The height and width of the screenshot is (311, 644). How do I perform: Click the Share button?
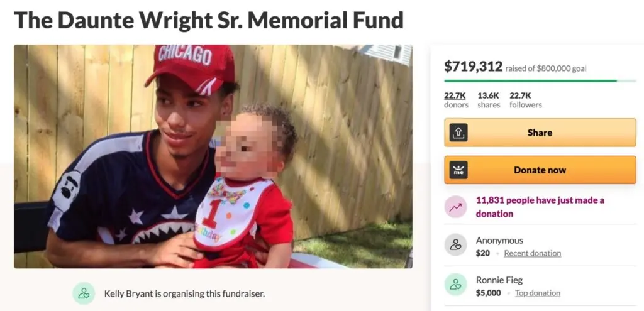coord(540,133)
